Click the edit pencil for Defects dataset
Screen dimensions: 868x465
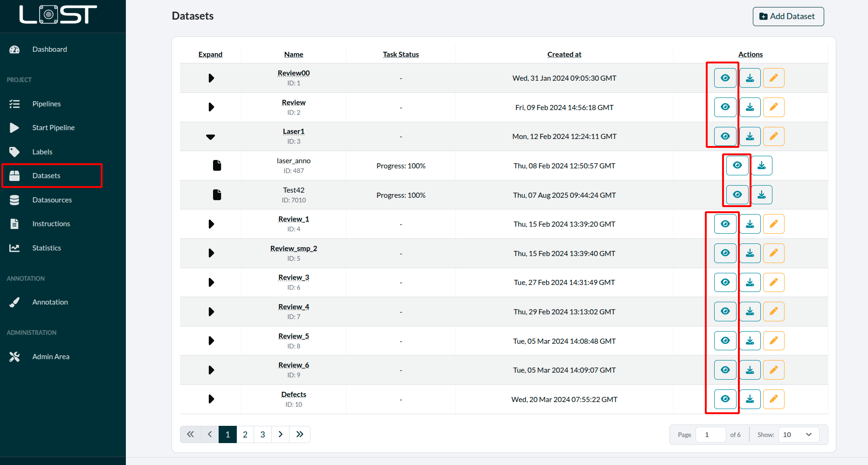(773, 399)
